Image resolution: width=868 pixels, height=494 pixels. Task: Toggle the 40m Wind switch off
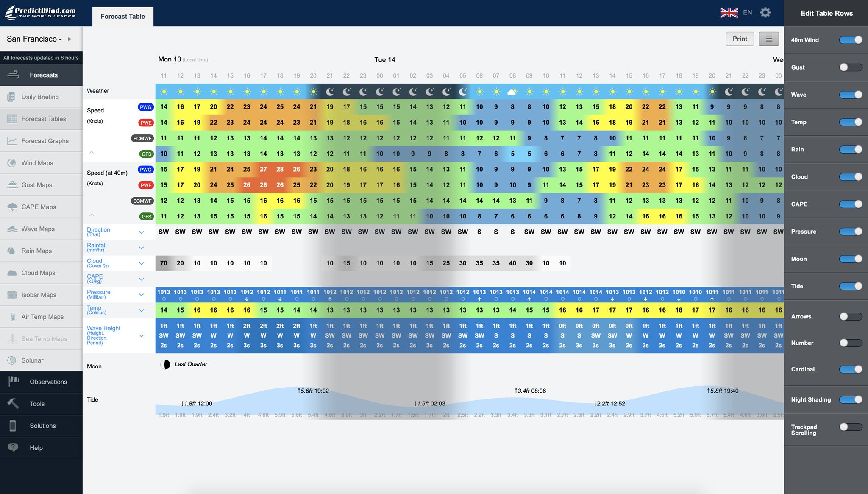click(851, 40)
